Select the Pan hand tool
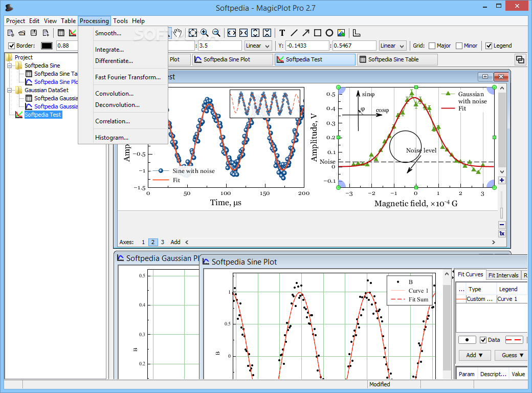Screen dimensions: 532x393 [178, 33]
